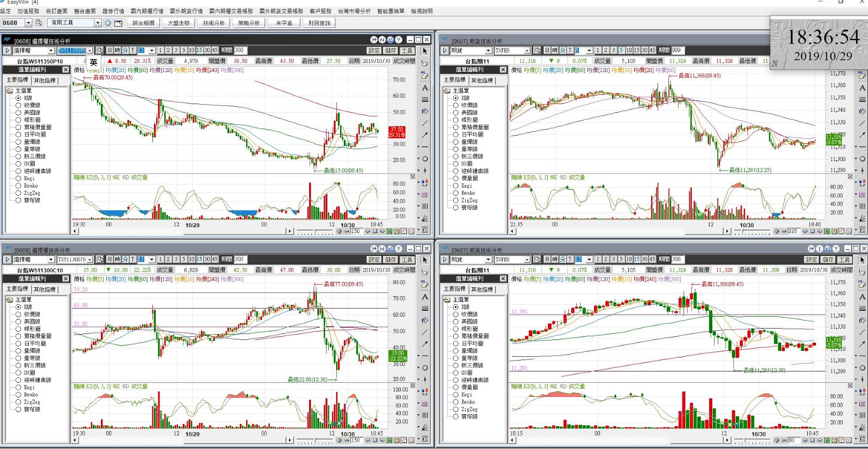Open the 客戶服務 menu
Screen dimensions: 868x449
click(321, 11)
